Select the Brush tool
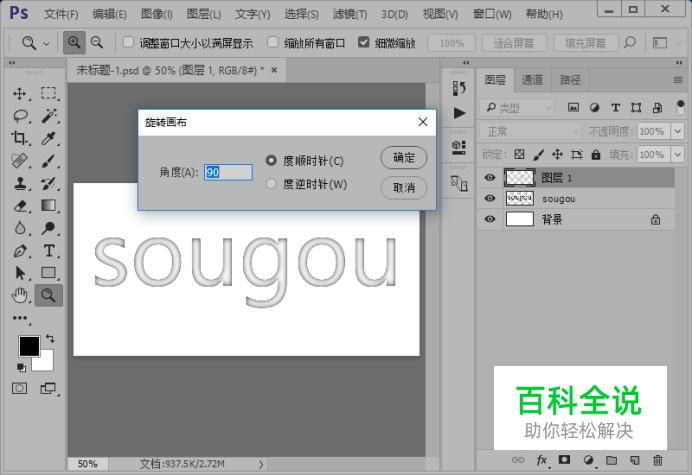This screenshot has width=692, height=475. 49,161
